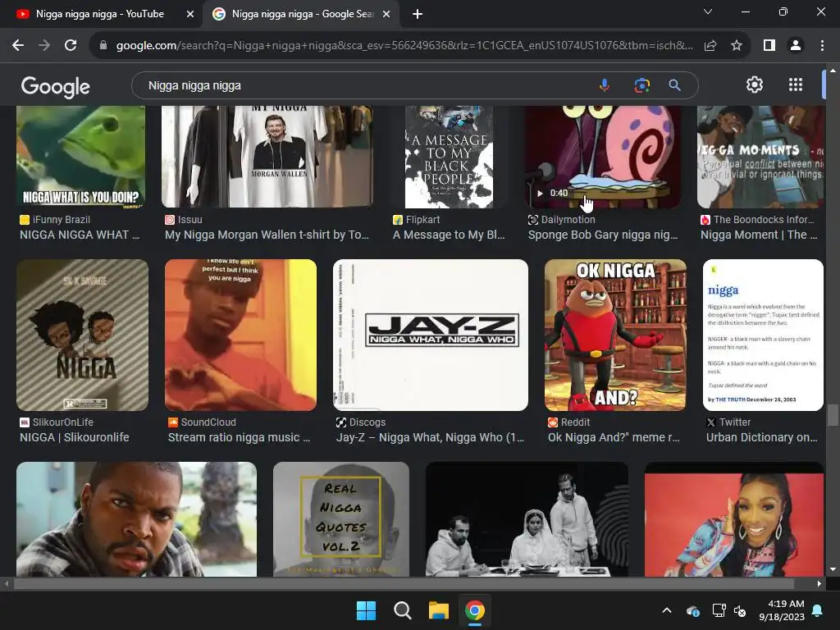This screenshot has width=840, height=630.
Task: Open the muted volume tray icon
Action: tap(740, 610)
